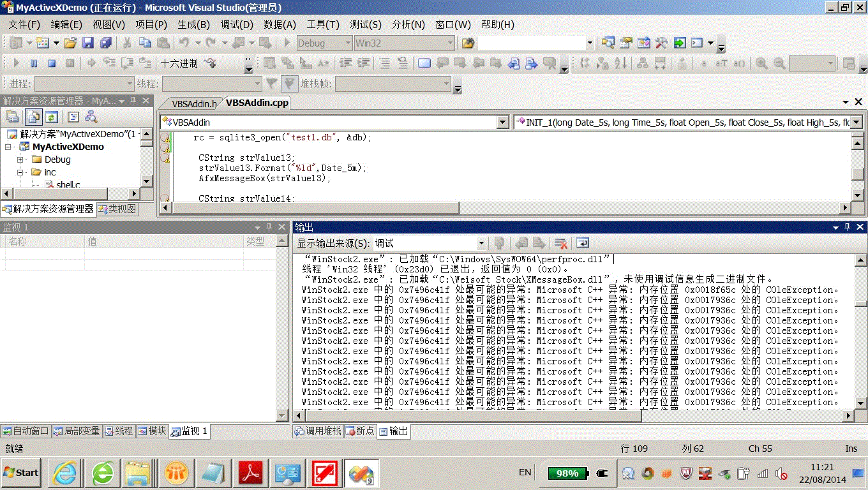Toggle pin on the 输出 panel
This screenshot has height=490, width=868.
(x=848, y=227)
